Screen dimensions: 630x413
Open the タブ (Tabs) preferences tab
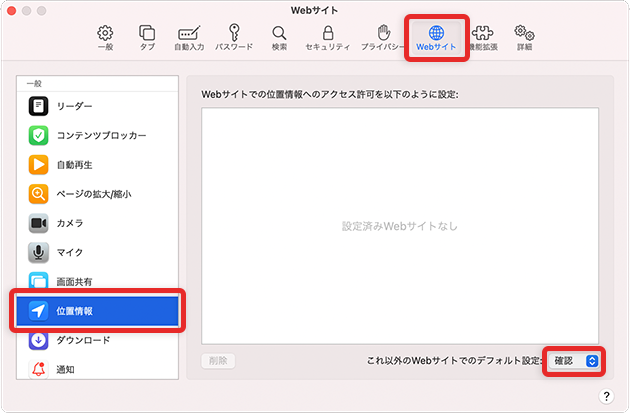point(147,38)
